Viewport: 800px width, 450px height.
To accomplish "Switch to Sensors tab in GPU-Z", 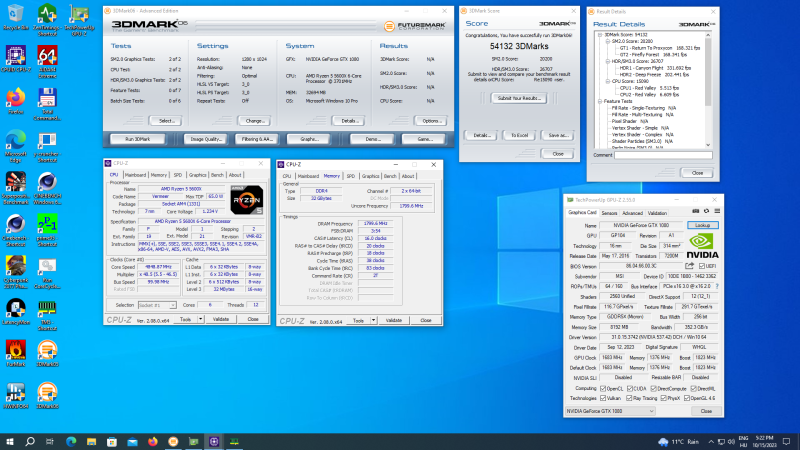I will tap(609, 213).
